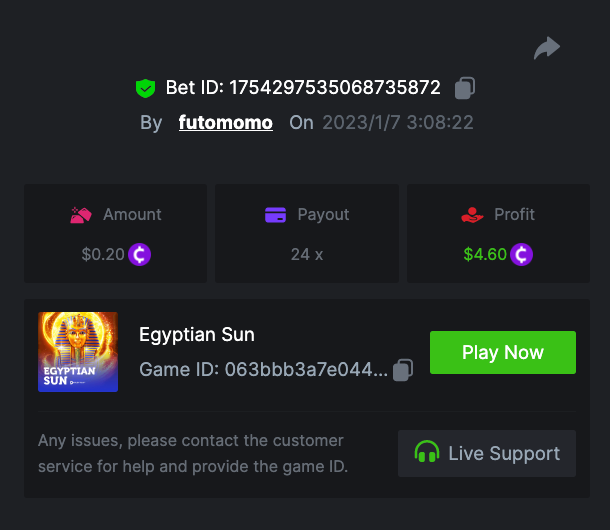The width and height of the screenshot is (610, 530).
Task: Click the currency coin beside $4.60
Action: pyautogui.click(x=521, y=254)
